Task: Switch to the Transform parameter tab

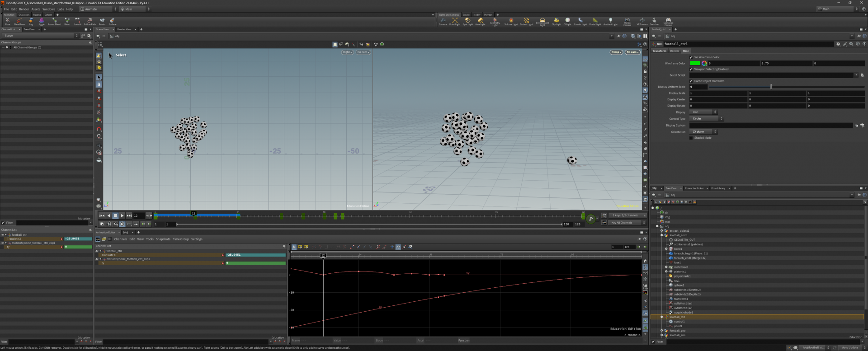Action: pyautogui.click(x=659, y=51)
